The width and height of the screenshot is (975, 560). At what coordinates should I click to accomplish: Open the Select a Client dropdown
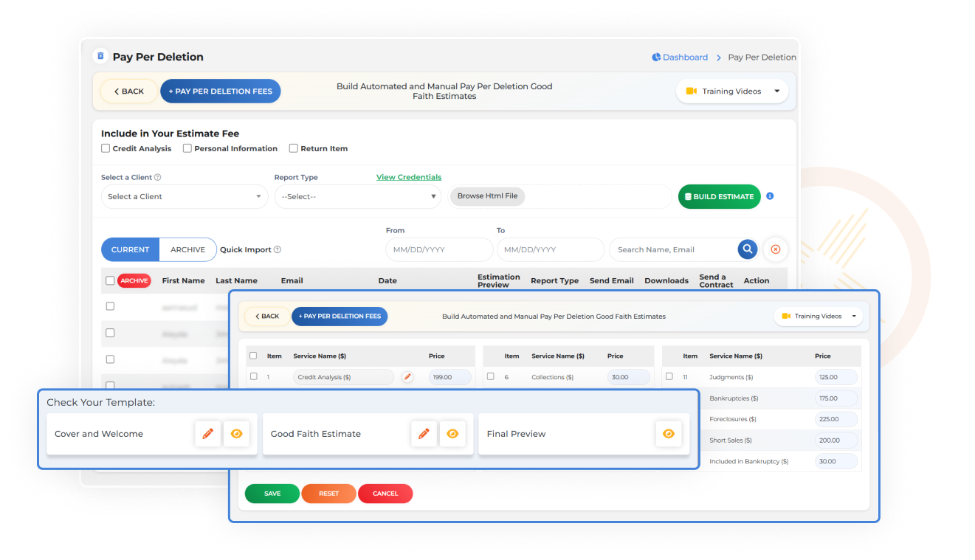click(185, 197)
